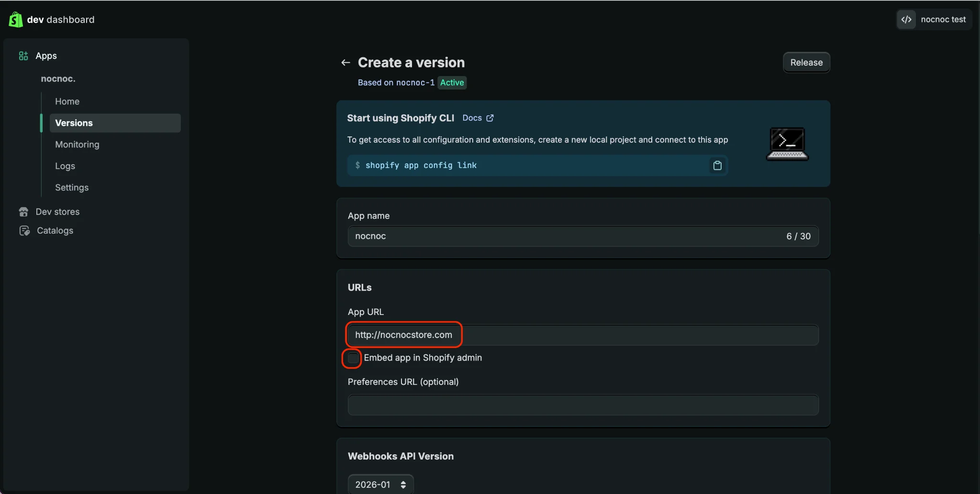Click the Dev stores storefront icon
Image resolution: width=980 pixels, height=494 pixels.
pos(23,212)
